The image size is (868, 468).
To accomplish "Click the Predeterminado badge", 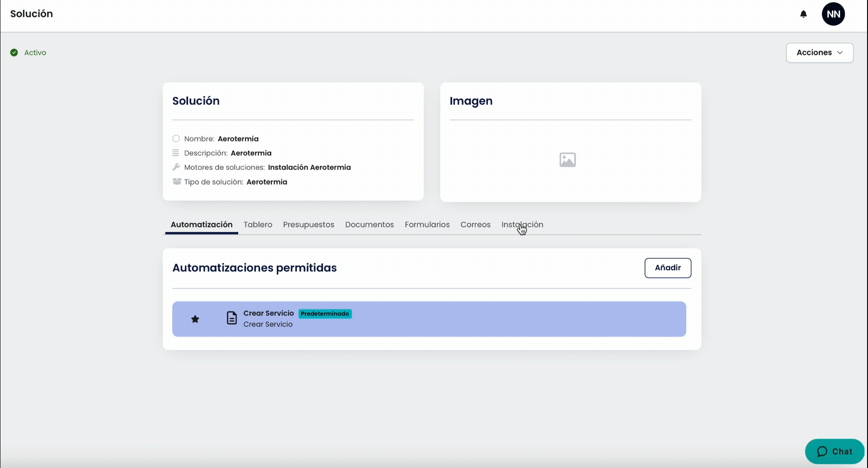I will (x=325, y=314).
